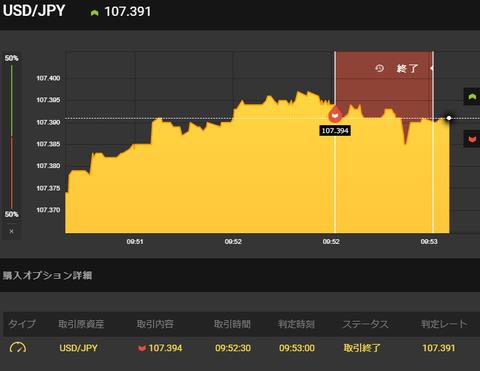Screen dimensions: 480x371
Task: Click the 取引時間 column header
Action: pyautogui.click(x=232, y=324)
